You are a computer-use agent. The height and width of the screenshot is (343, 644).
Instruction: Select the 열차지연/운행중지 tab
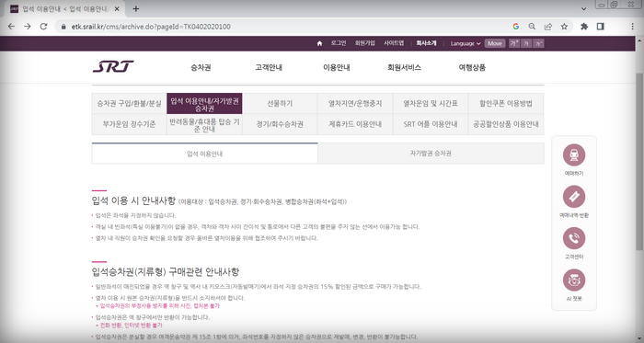click(355, 103)
